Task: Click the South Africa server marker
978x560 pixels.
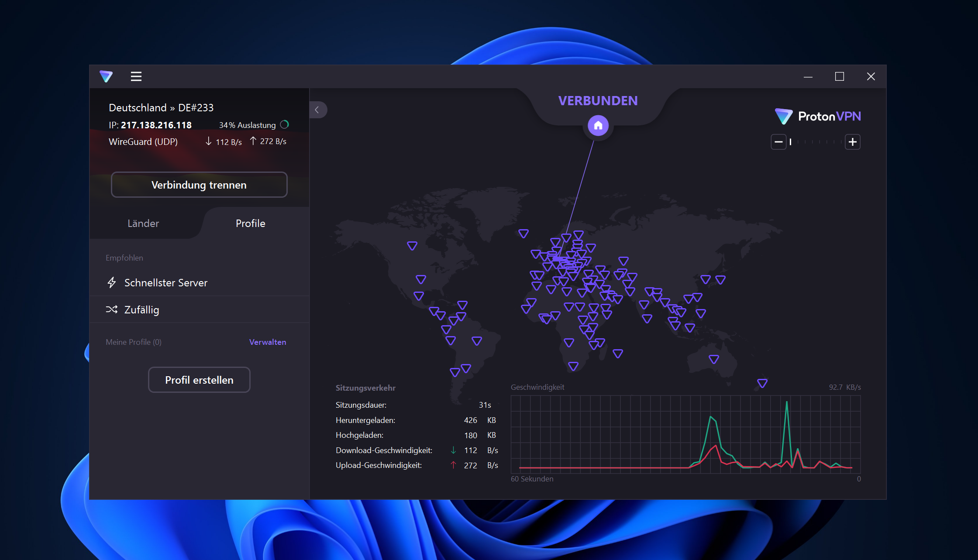Action: coord(573,366)
